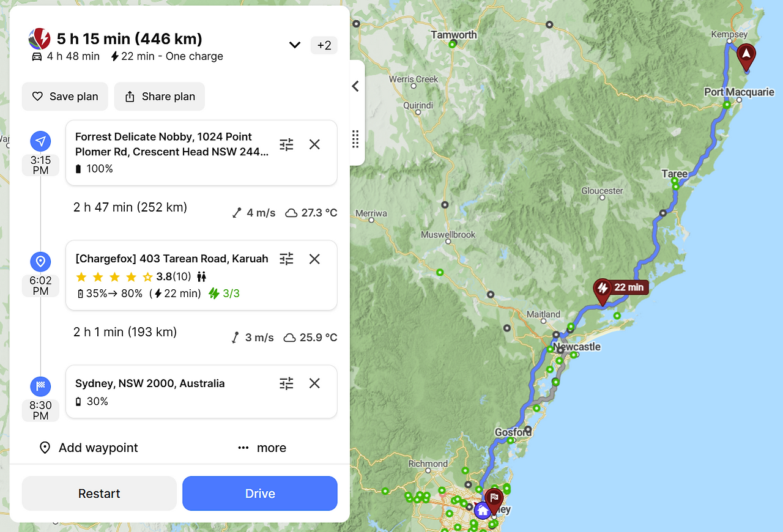783x532 pixels.
Task: Click the green charger dot at Port Macquarie
Action: (727, 105)
